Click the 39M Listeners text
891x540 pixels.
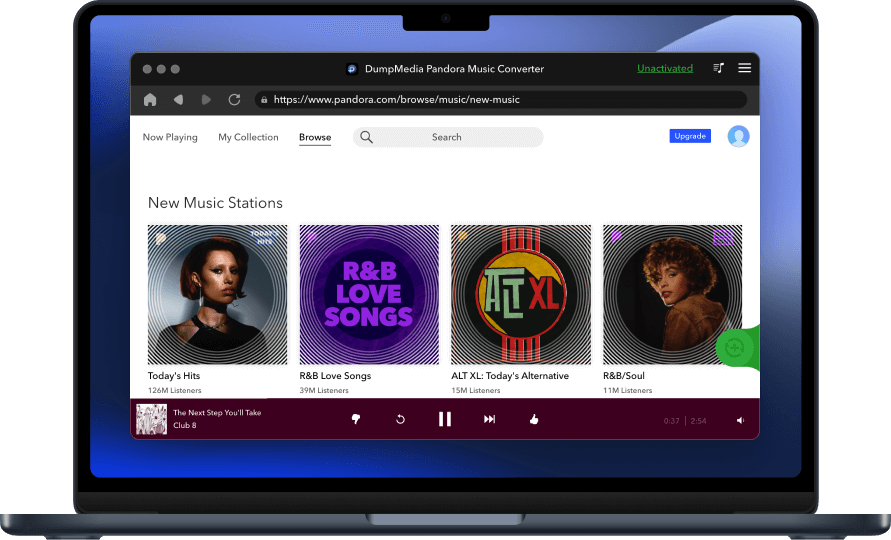pos(324,391)
